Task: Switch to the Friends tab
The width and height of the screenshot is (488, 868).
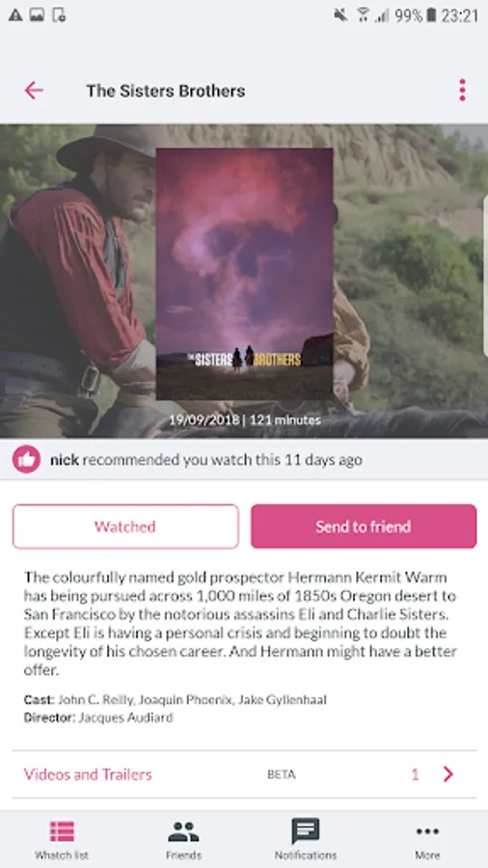Action: pyautogui.click(x=183, y=840)
